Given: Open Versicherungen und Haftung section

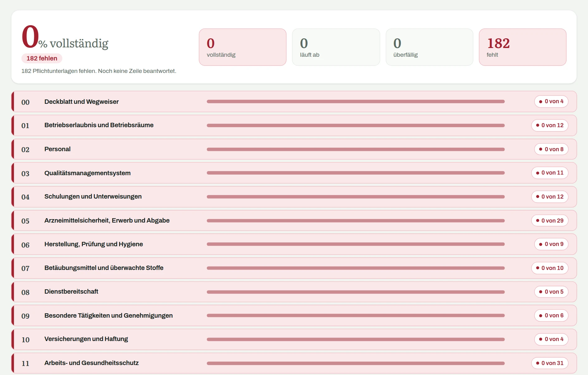Looking at the screenshot, I should 294,339.
